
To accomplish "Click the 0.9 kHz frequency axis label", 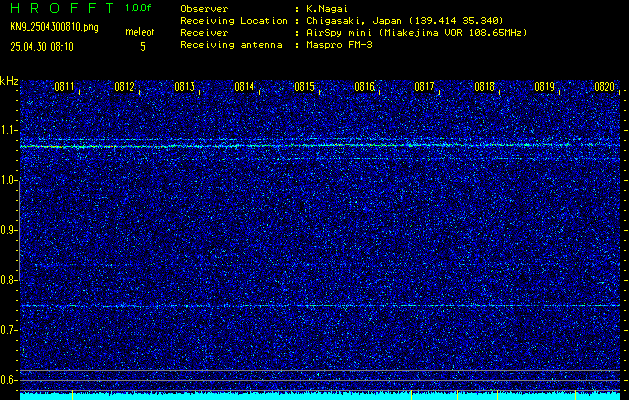I will (x=9, y=230).
